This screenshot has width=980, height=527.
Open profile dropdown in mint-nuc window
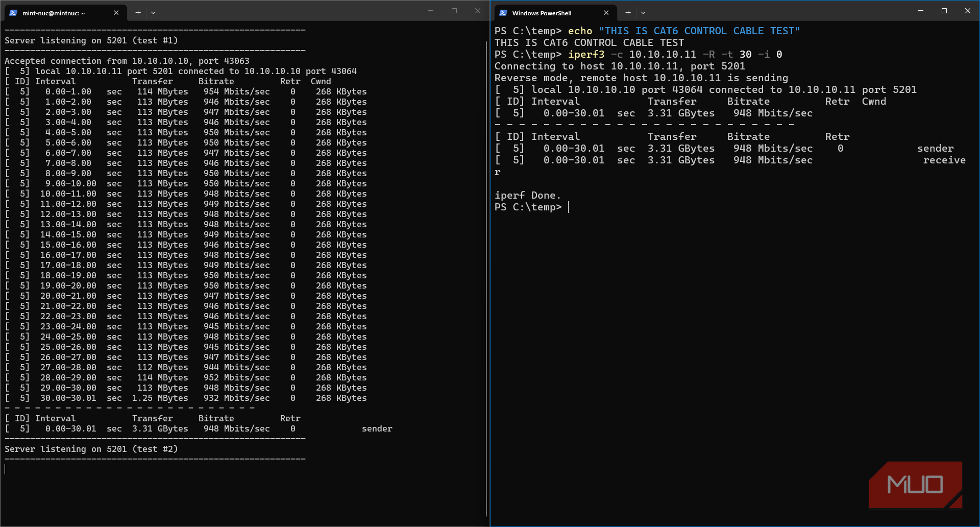tap(153, 13)
